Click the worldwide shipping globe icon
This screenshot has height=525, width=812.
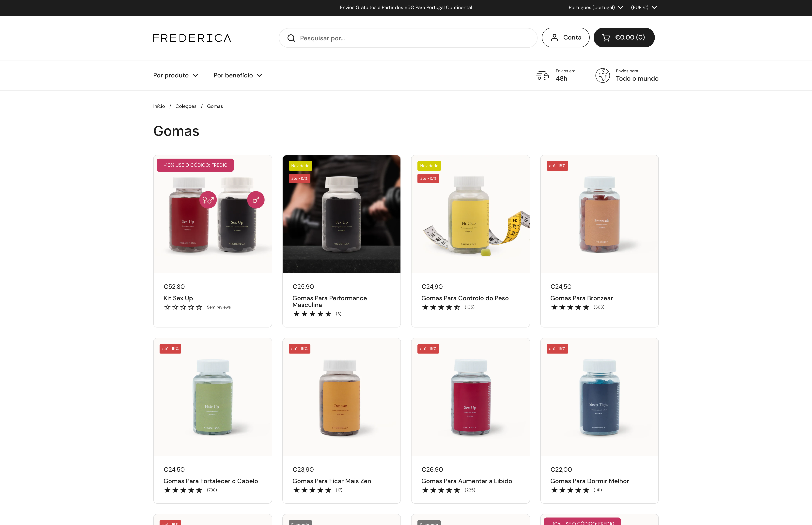click(602, 75)
